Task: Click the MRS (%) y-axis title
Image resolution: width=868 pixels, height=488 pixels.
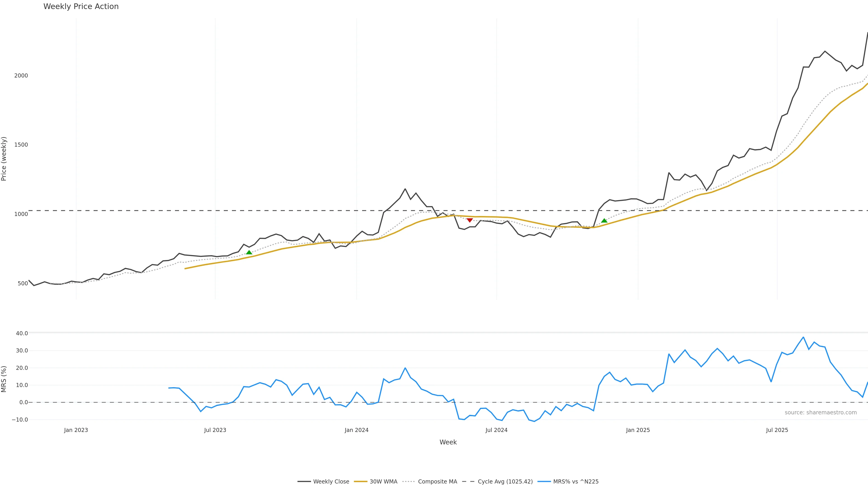Action: click(4, 379)
